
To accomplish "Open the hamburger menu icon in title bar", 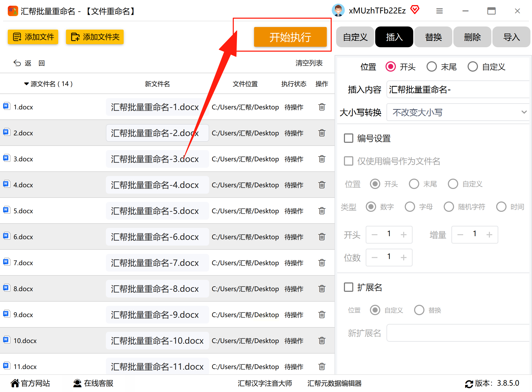I will 439,11.
